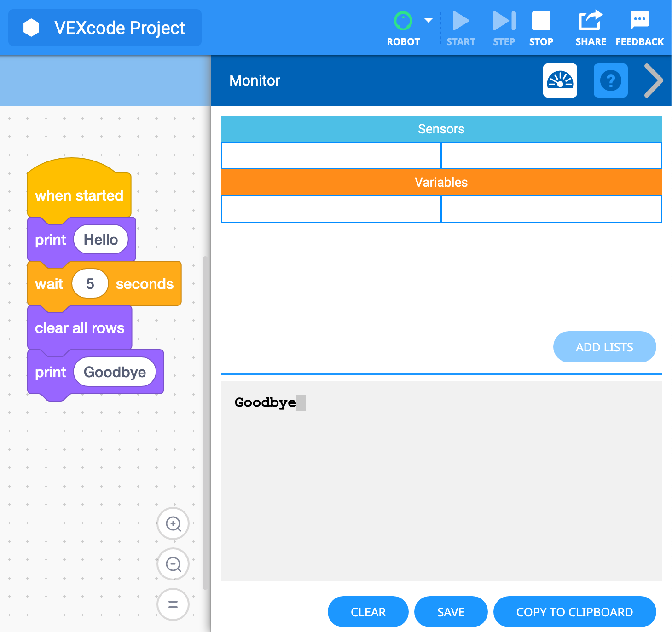The height and width of the screenshot is (632, 672).
Task: Open the robot selection dropdown
Action: pyautogui.click(x=428, y=20)
